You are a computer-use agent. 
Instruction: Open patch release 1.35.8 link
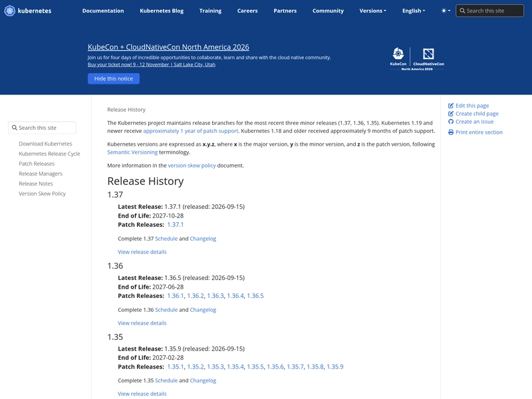(x=315, y=367)
